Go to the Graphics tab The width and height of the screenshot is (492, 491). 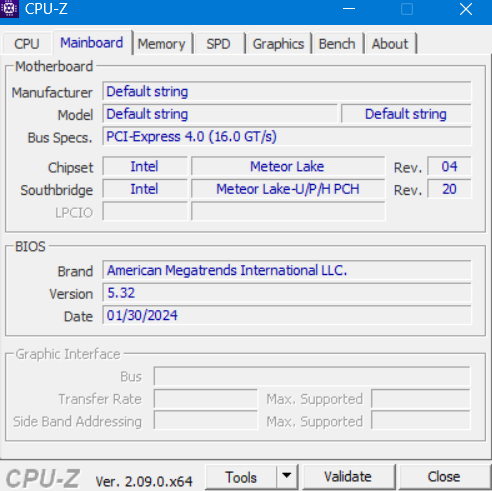click(278, 44)
